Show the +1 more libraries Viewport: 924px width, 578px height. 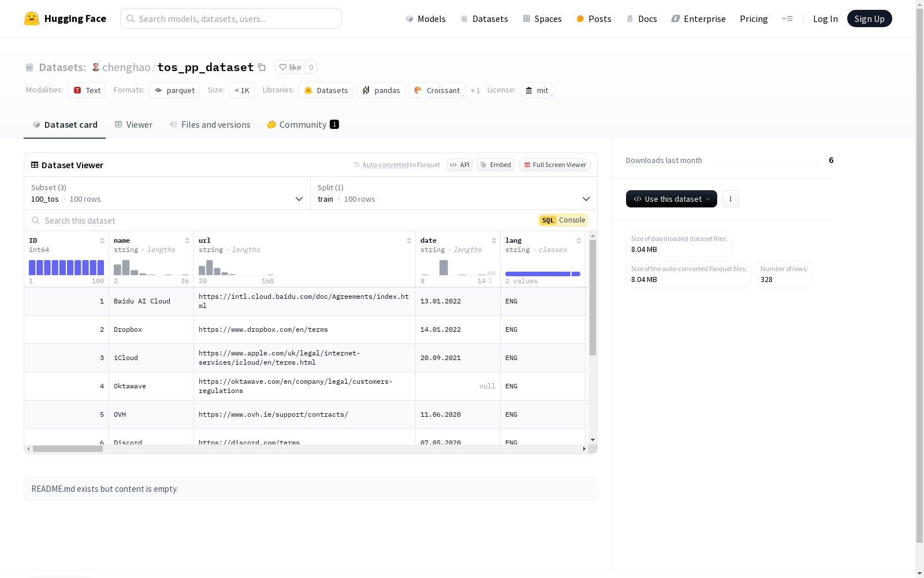(x=475, y=90)
